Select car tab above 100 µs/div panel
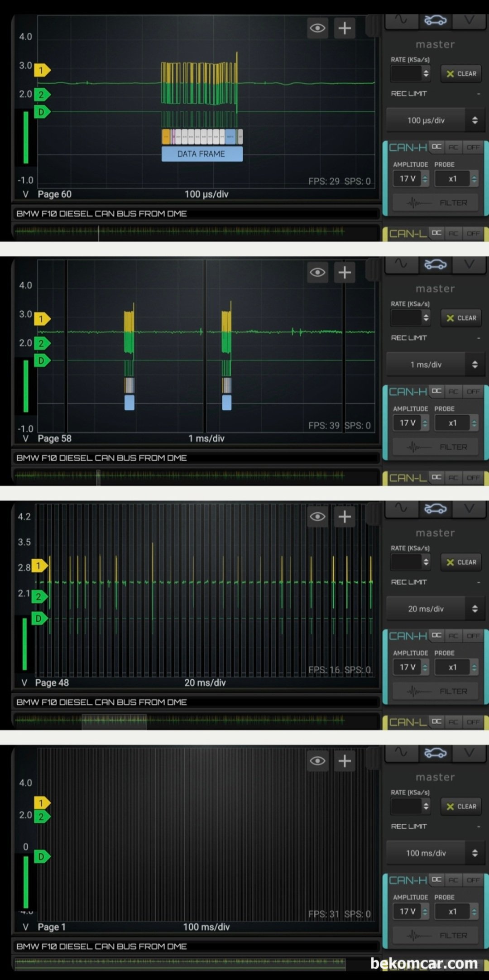This screenshot has height=980, width=489. click(435, 21)
